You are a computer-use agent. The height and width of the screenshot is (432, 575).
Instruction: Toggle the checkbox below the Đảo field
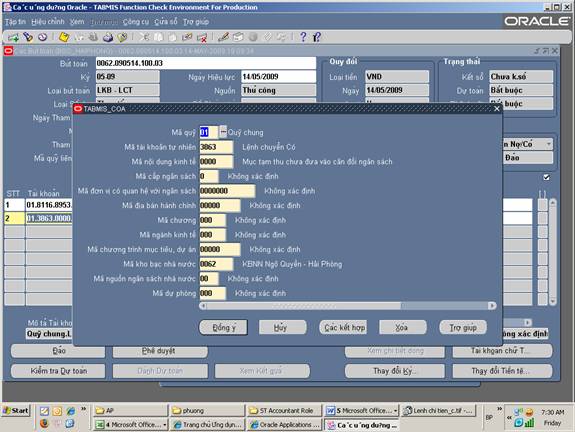tap(546, 177)
